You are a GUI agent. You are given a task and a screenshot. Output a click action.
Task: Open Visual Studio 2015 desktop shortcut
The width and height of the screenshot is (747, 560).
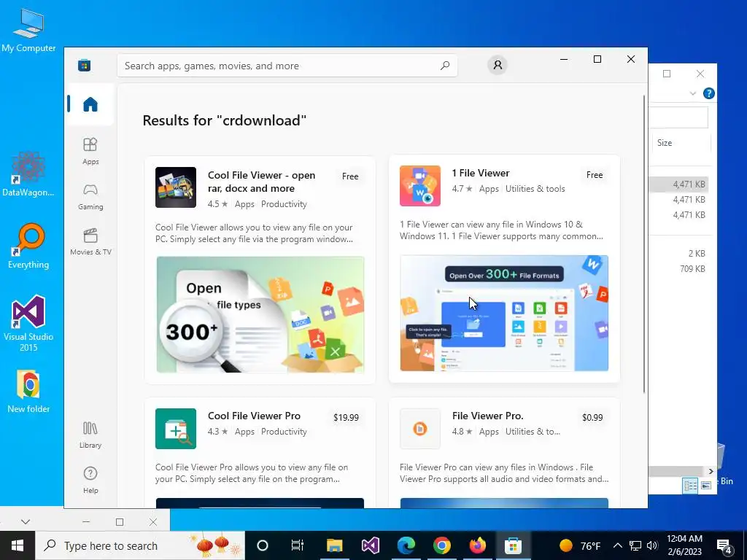click(28, 324)
